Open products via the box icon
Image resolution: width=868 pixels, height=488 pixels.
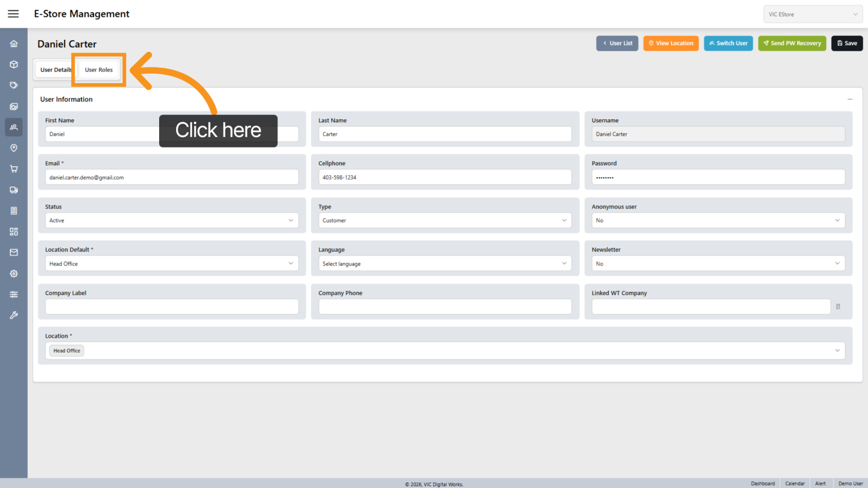point(14,65)
